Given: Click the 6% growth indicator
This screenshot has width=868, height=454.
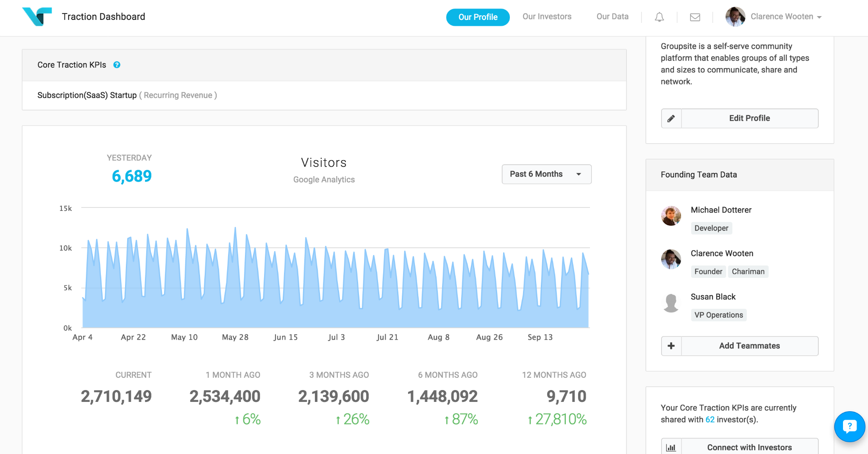Looking at the screenshot, I should pyautogui.click(x=248, y=419).
